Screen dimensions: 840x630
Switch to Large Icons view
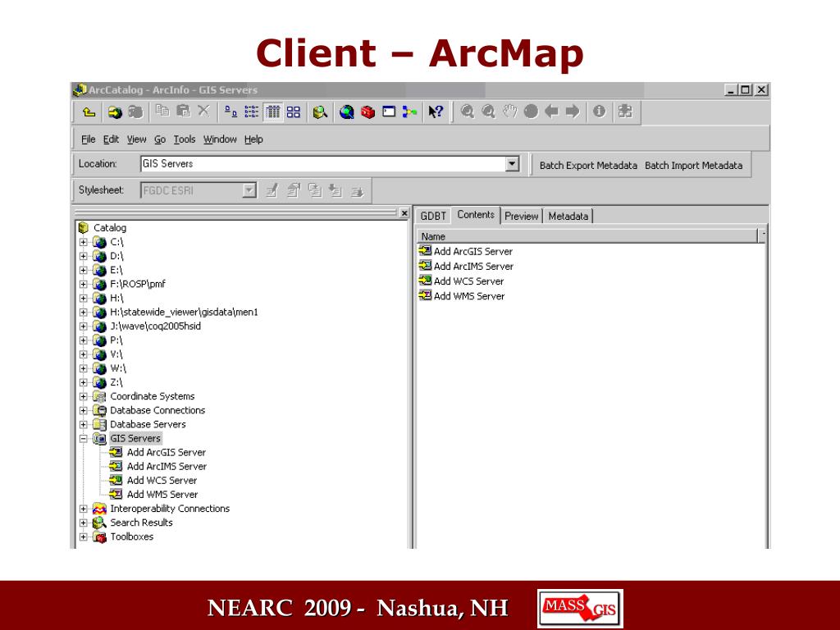click(231, 112)
